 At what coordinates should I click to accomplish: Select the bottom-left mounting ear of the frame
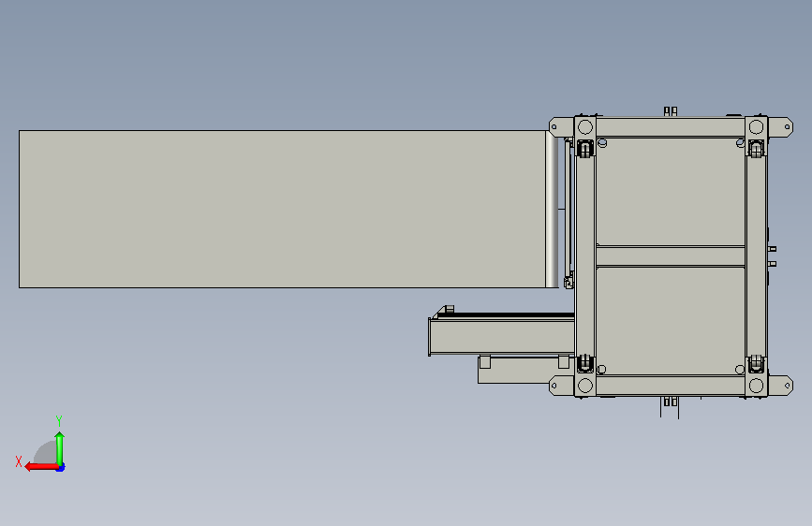[x=561, y=386]
